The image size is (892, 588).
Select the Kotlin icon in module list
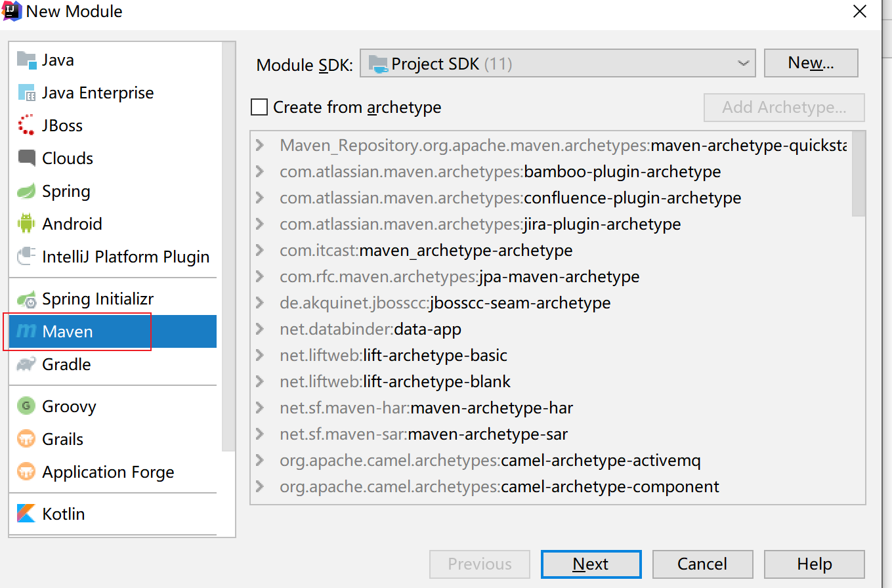[x=26, y=514]
